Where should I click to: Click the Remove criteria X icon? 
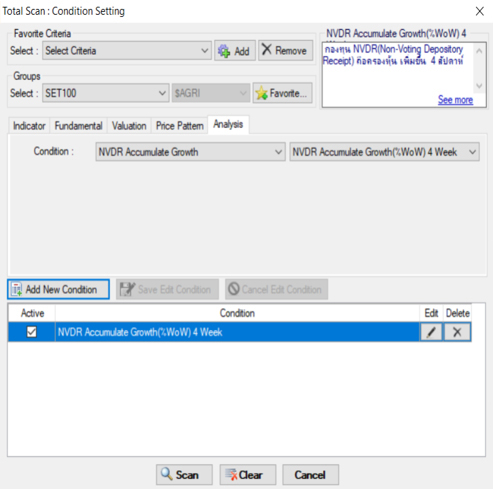(266, 50)
